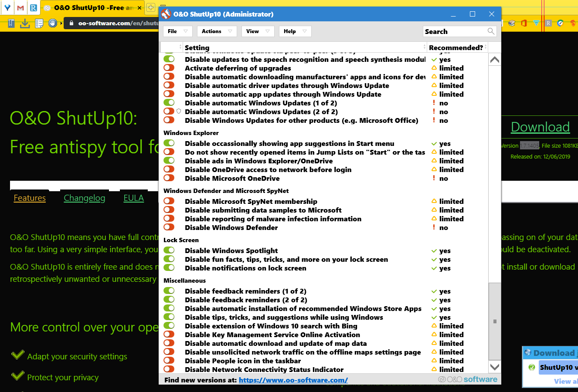Switch to the Features tab on webpage
Screen dimensions: 578x392
coord(30,198)
